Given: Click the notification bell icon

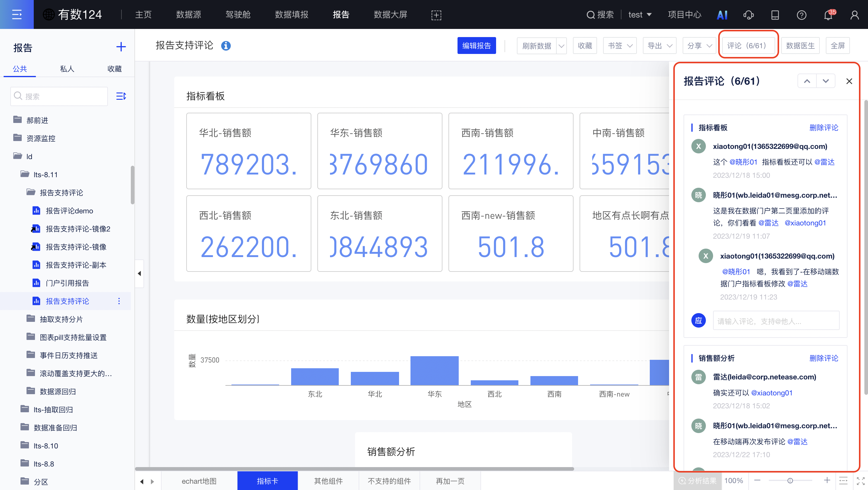Looking at the screenshot, I should pos(828,15).
